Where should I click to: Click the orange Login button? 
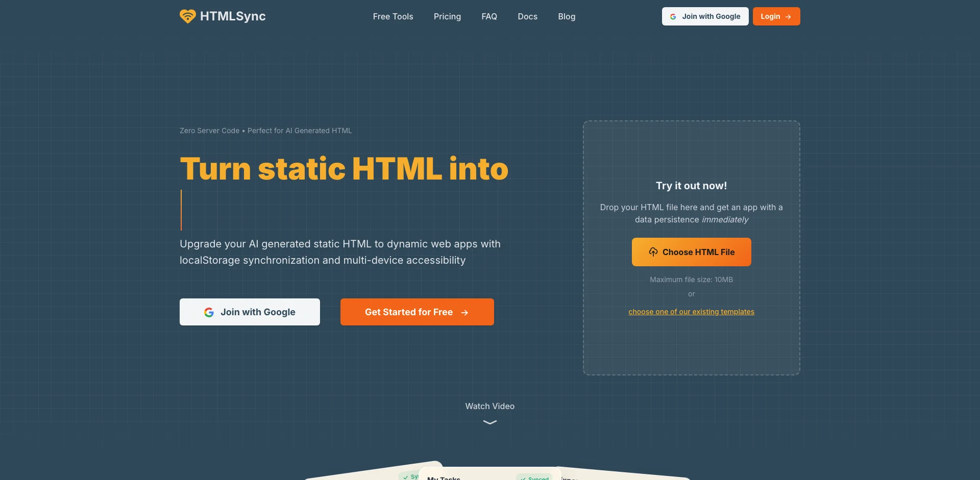coord(776,16)
